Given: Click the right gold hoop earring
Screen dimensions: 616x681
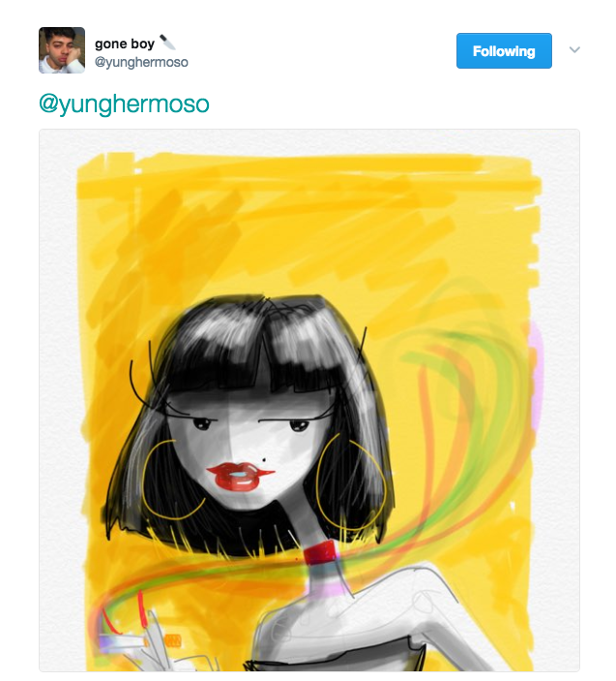Looking at the screenshot, I should (351, 482).
